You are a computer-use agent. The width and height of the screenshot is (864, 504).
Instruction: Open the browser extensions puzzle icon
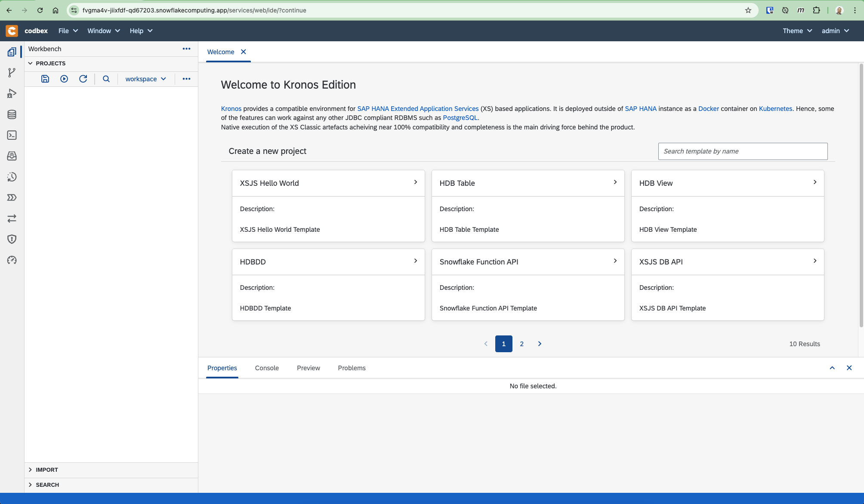pos(816,10)
